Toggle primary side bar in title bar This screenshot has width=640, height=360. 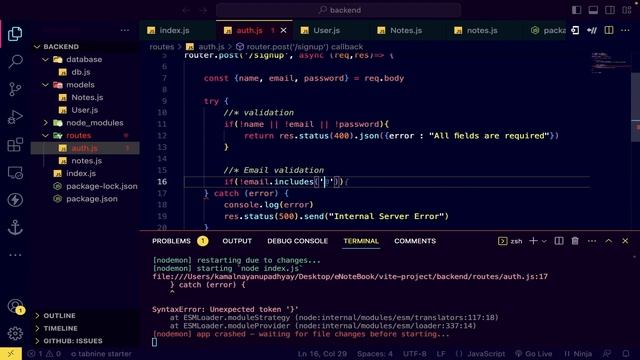[x=576, y=10]
